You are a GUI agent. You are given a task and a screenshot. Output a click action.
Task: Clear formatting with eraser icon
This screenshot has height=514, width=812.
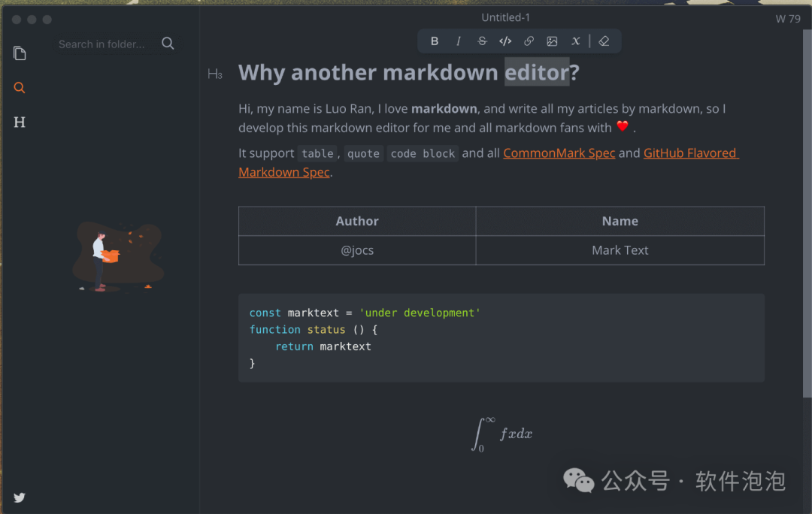[x=604, y=41]
